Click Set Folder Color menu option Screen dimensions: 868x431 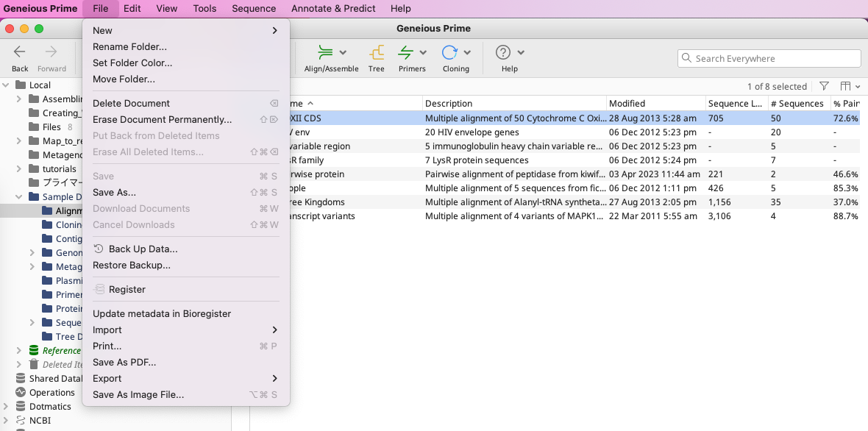pyautogui.click(x=132, y=63)
